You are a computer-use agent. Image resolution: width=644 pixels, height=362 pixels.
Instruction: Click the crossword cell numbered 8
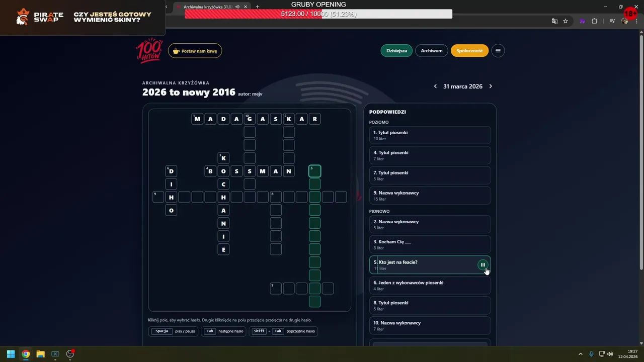[276, 197]
